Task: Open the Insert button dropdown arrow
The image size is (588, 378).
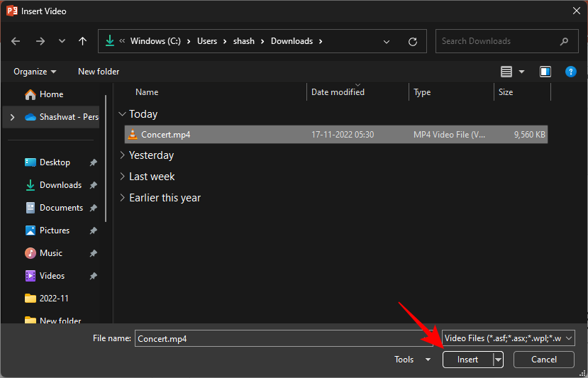Action: [498, 360]
